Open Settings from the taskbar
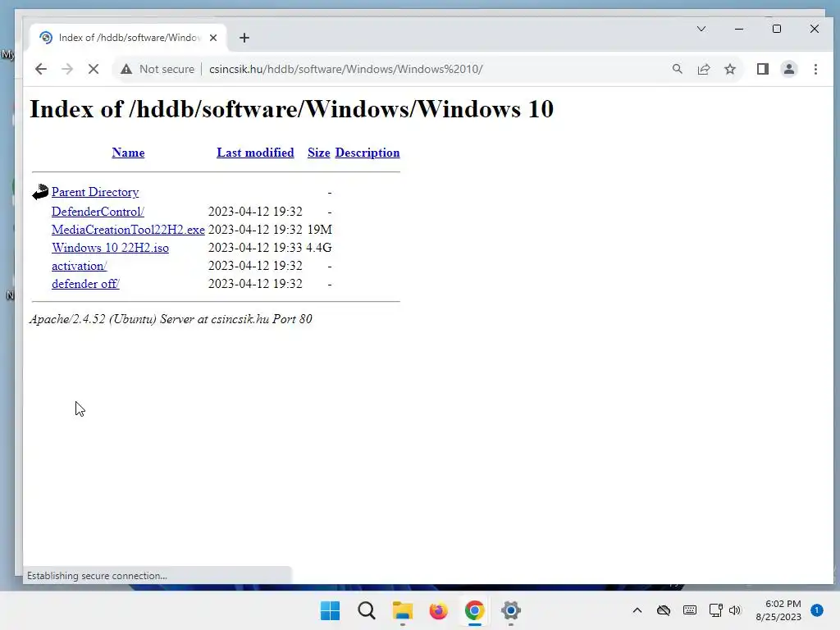The height and width of the screenshot is (630, 840). [x=510, y=610]
